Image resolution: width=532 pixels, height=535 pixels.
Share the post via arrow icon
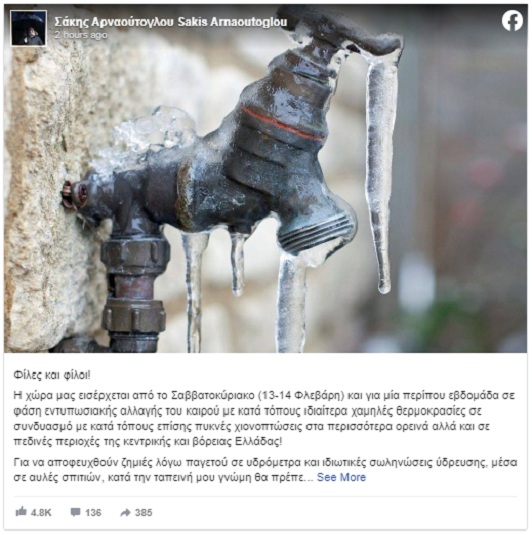(x=126, y=512)
